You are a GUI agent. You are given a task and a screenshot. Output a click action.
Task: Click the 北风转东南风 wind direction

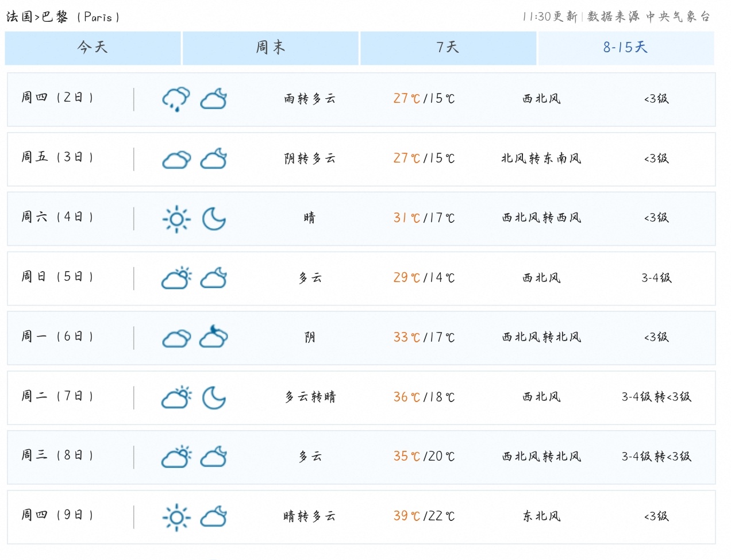click(541, 159)
